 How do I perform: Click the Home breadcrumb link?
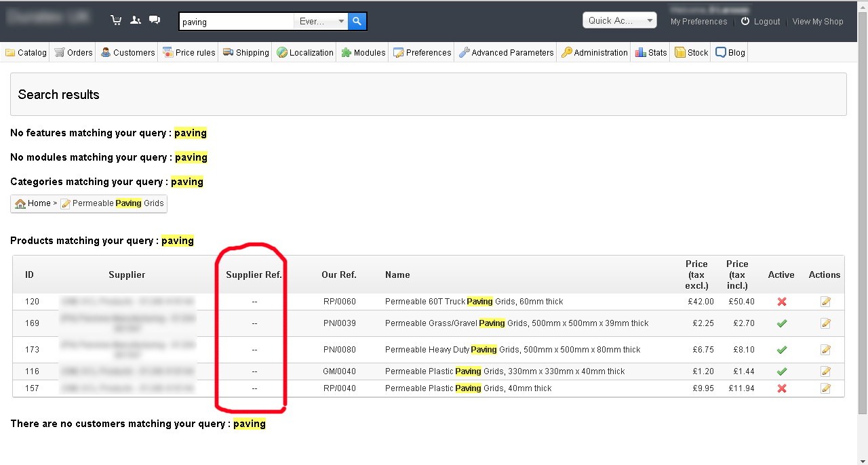coord(39,203)
